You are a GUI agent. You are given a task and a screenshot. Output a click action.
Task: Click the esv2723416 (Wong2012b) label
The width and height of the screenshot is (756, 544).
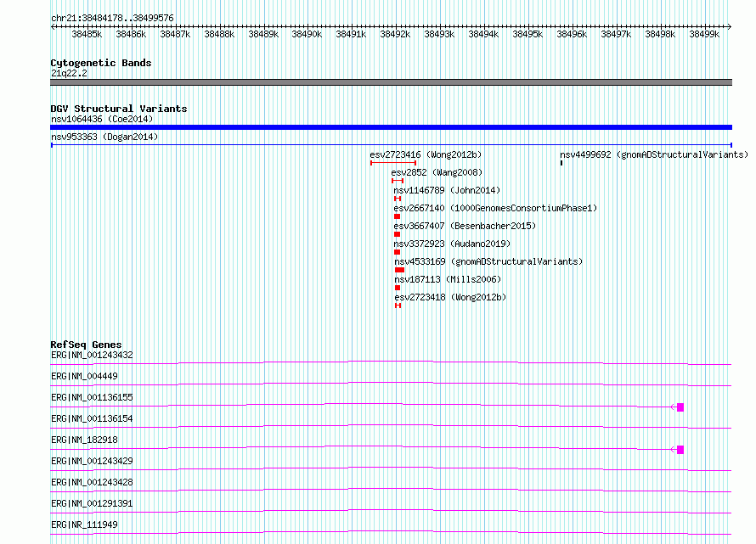(426, 154)
